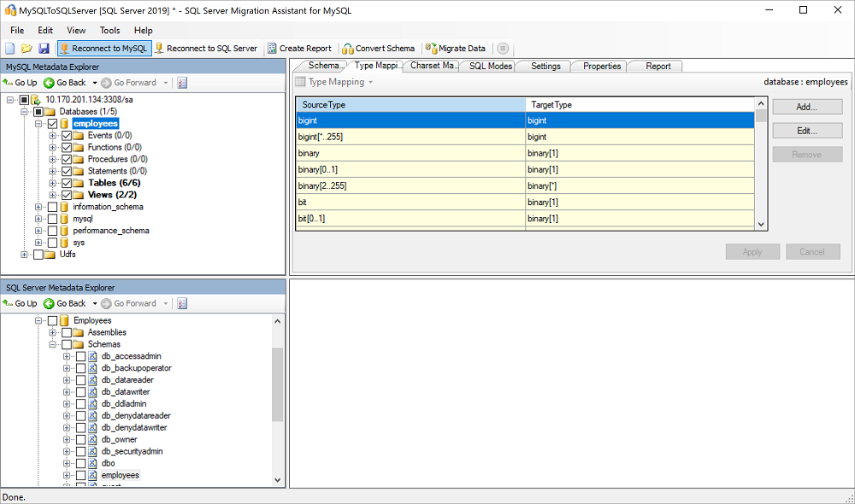
Task: Click the Add button for type mappings
Action: coord(806,106)
